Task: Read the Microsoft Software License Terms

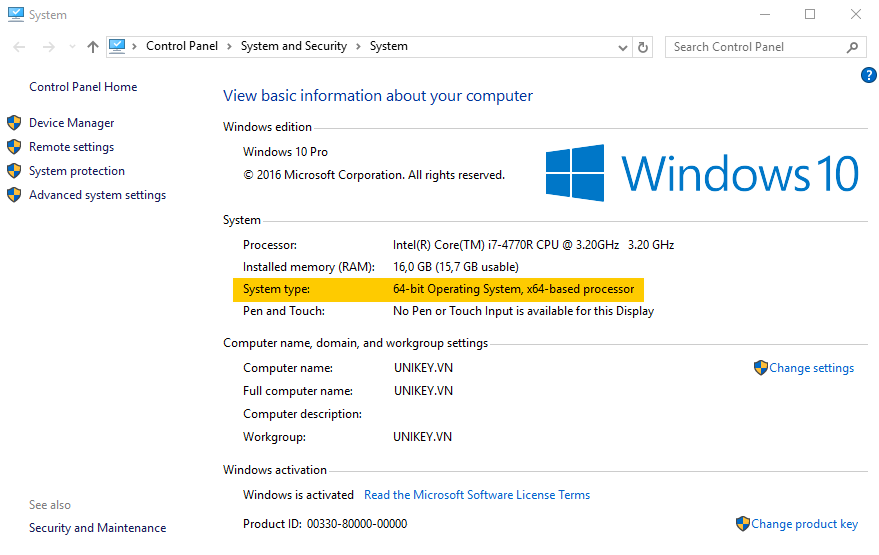Action: [477, 495]
